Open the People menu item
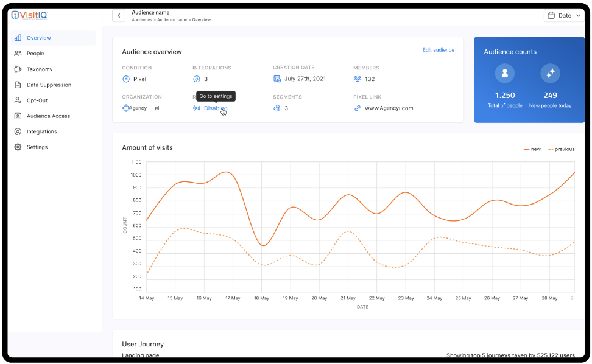Viewport: 592px width, 364px height. click(35, 54)
